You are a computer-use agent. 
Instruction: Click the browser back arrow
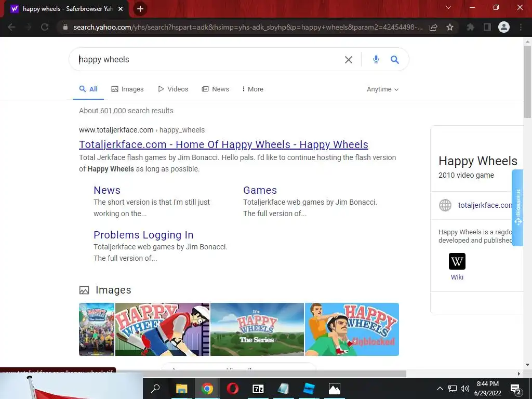(11, 27)
